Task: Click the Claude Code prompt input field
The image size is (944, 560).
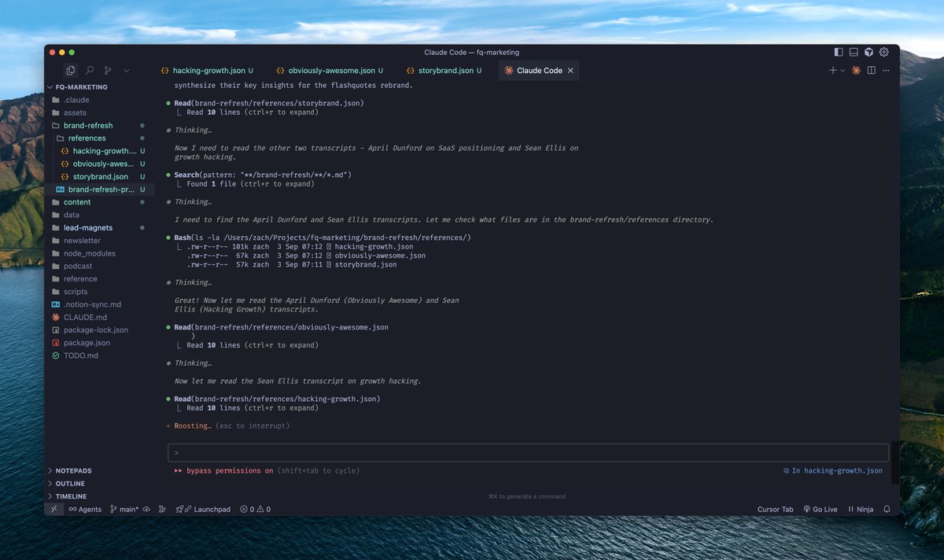Action: (528, 452)
